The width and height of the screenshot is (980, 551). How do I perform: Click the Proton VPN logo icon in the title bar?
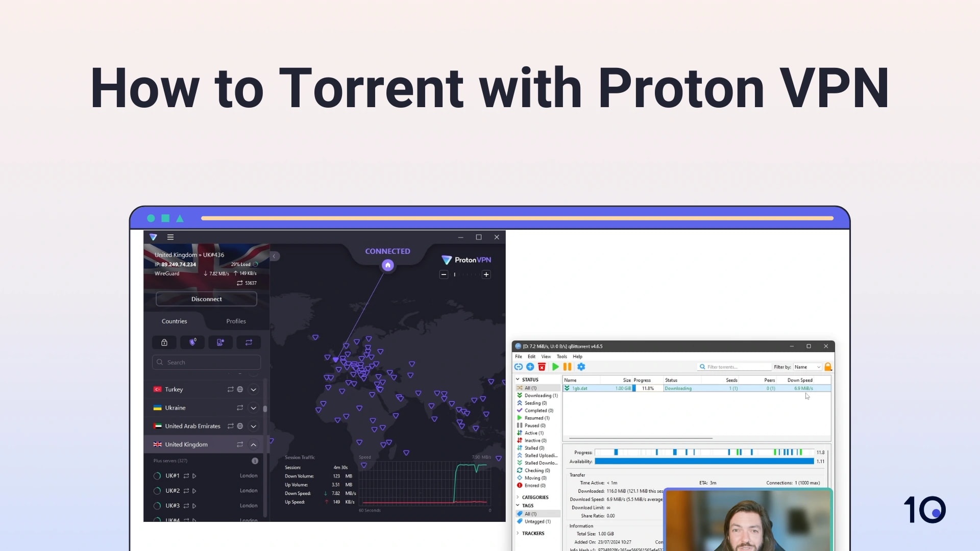[x=153, y=237]
